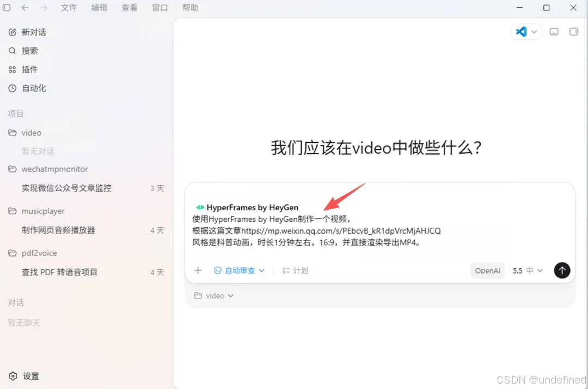This screenshot has height=389, width=588.
Task: Open the 编辑 menu
Action: click(x=99, y=8)
